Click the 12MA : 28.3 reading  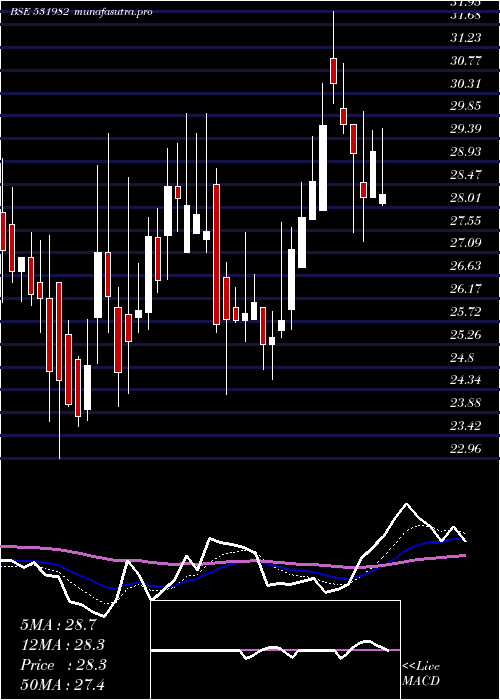[x=63, y=645]
